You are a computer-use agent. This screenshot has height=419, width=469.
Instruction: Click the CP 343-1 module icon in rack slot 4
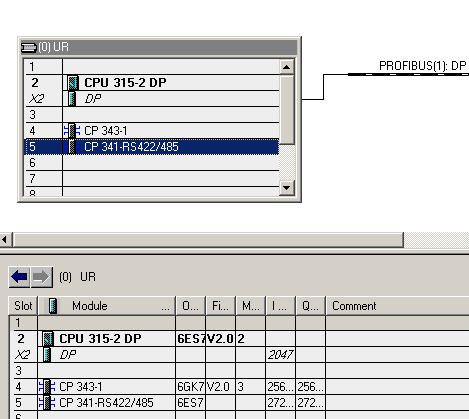click(72, 131)
